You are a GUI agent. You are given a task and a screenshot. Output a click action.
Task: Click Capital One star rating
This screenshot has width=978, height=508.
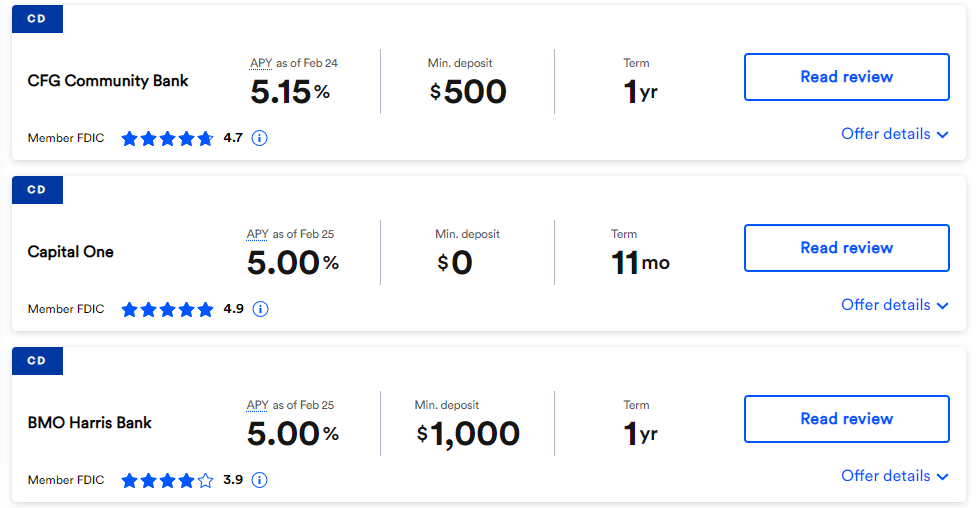[x=167, y=309]
